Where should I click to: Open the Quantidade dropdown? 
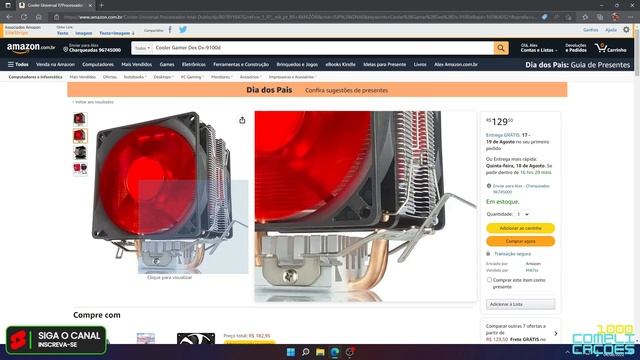[x=522, y=214]
